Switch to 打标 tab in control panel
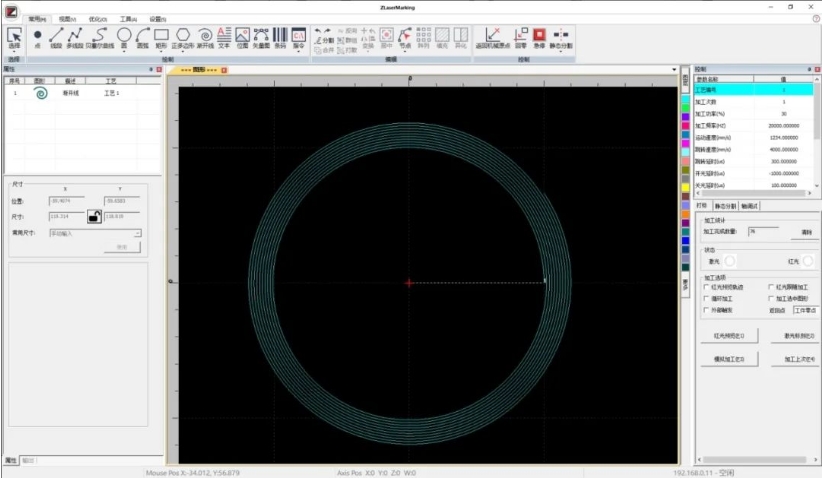Image resolution: width=822 pixels, height=479 pixels. pyautogui.click(x=701, y=206)
